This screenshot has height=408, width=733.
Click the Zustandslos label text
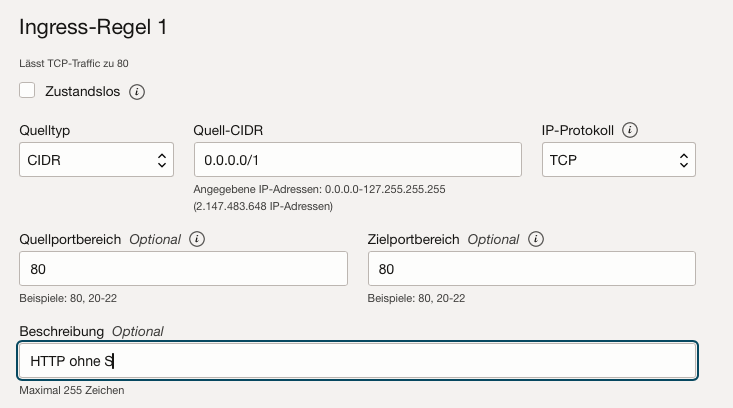point(82,92)
